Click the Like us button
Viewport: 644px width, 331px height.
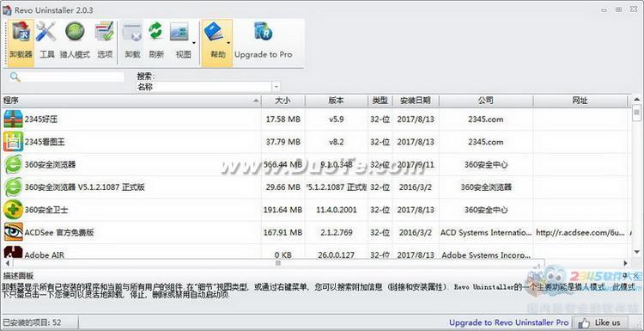click(x=601, y=322)
